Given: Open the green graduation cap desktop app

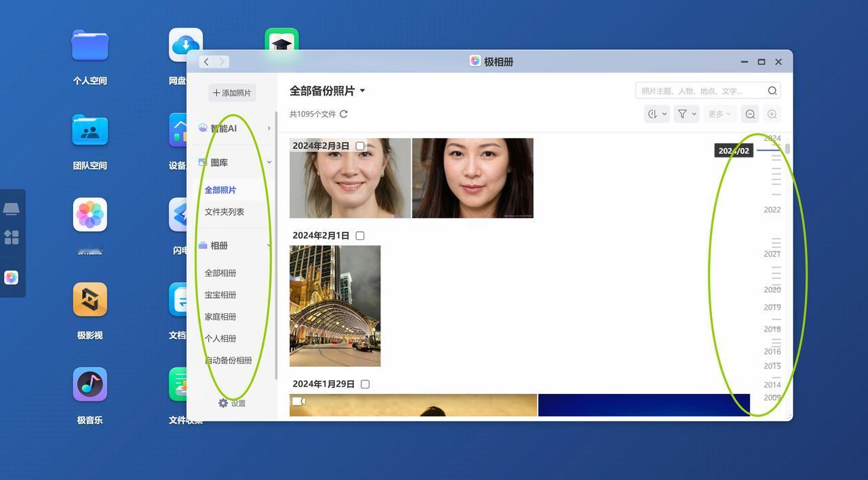Looking at the screenshot, I should (281, 41).
